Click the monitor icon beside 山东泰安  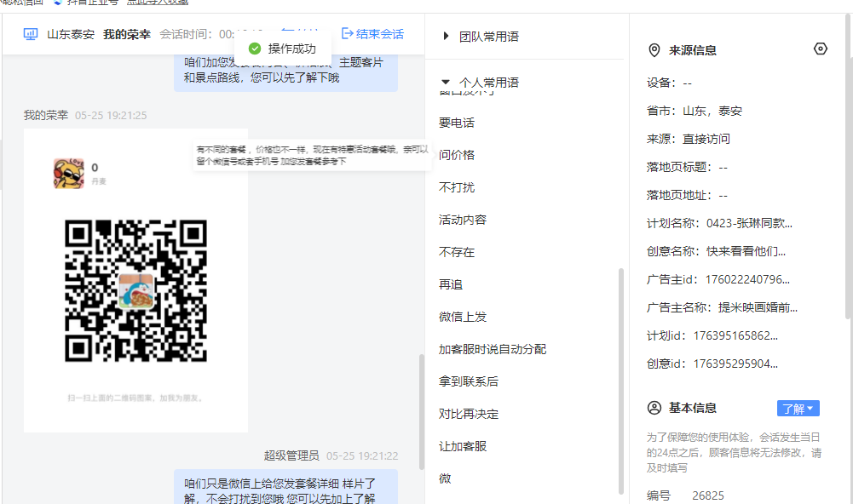pos(31,34)
